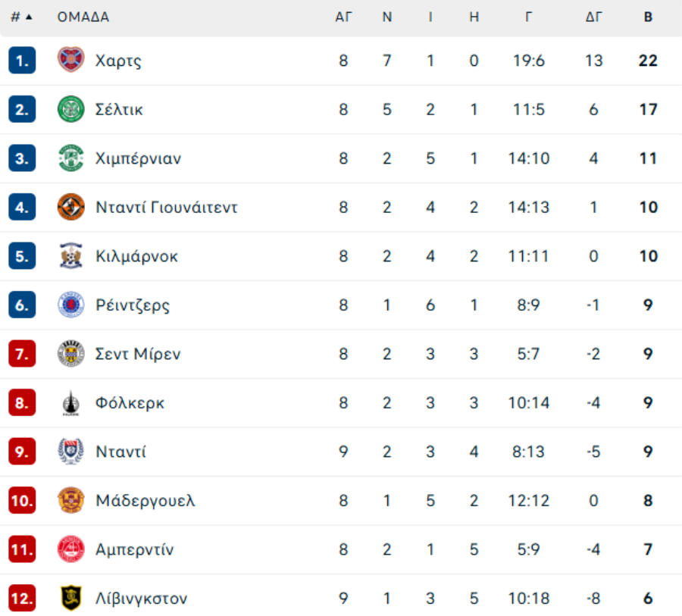Click the ΟΜΑΔΑ team column header
Viewport: 682px width, 616px height.
point(83,17)
